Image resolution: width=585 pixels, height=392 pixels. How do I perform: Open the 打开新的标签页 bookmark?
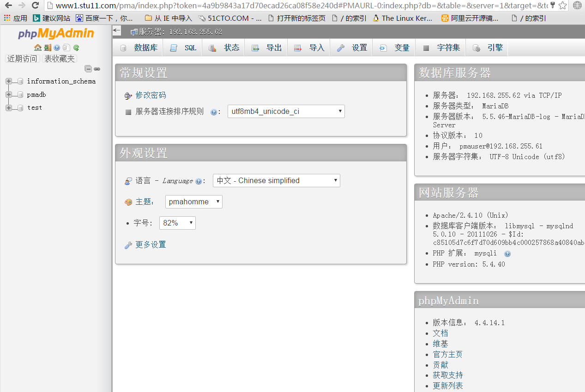pyautogui.click(x=297, y=18)
